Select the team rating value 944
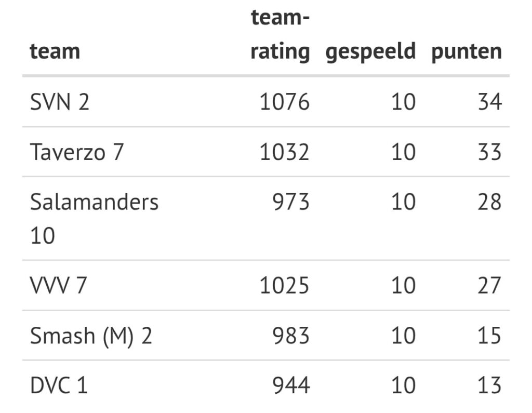 click(x=291, y=386)
